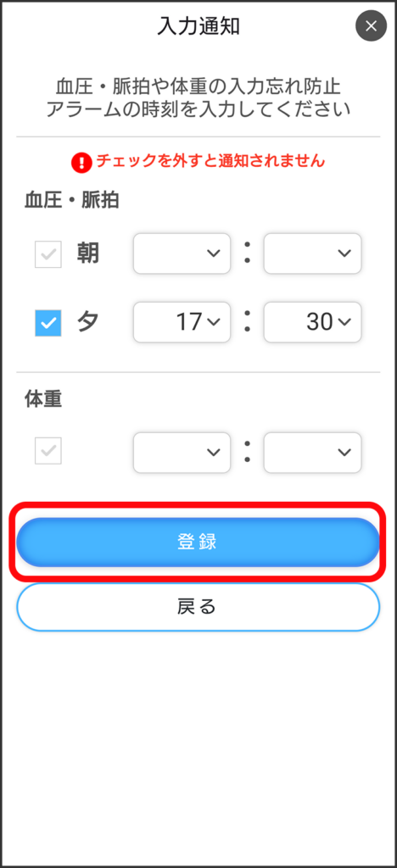Click the chevron arrow beside 30
Viewport: 397px width, 868px height.
click(x=344, y=323)
